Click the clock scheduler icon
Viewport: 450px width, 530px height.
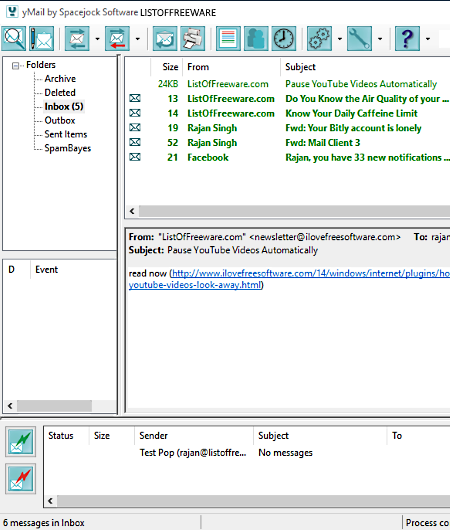pos(284,39)
